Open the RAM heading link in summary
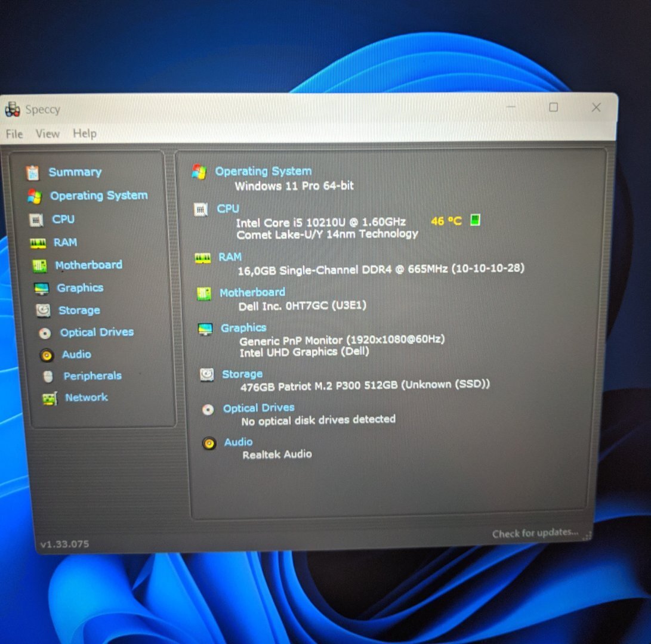This screenshot has height=644, width=651. click(230, 257)
